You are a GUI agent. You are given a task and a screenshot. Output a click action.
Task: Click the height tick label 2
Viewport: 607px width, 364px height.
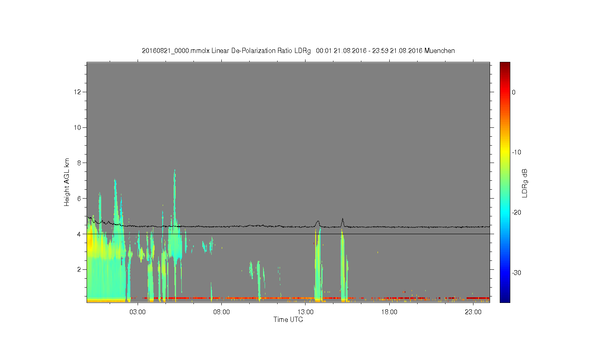pyautogui.click(x=80, y=269)
